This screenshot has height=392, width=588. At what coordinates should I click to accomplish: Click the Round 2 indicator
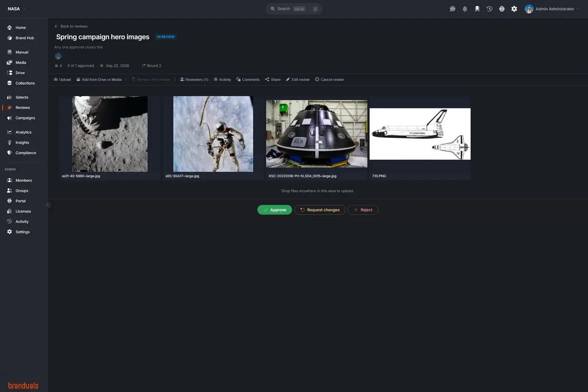(151, 66)
